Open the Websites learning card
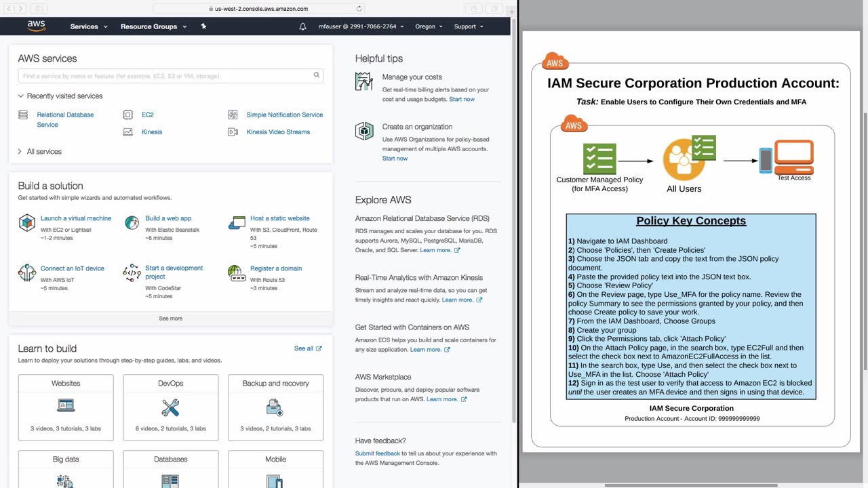This screenshot has height=488, width=868. coord(66,407)
